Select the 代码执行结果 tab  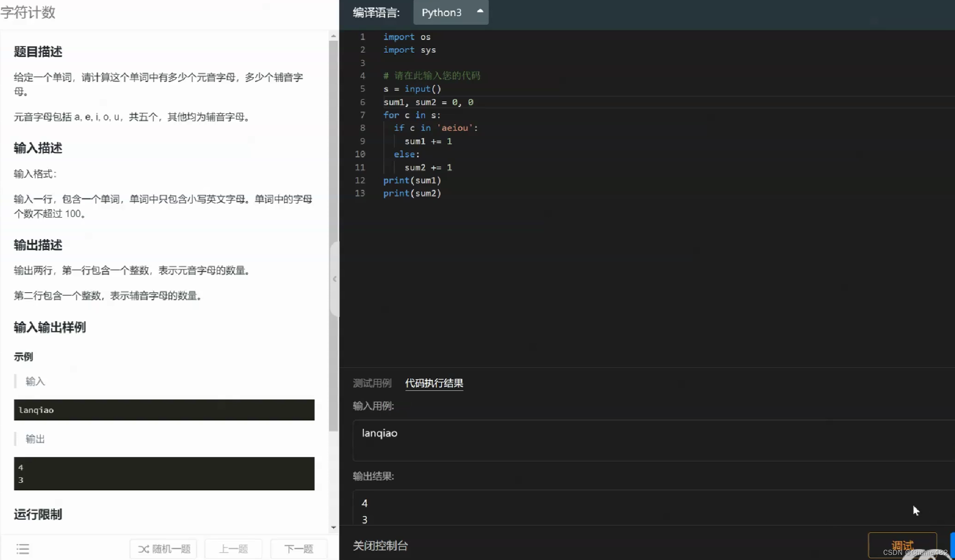434,383
